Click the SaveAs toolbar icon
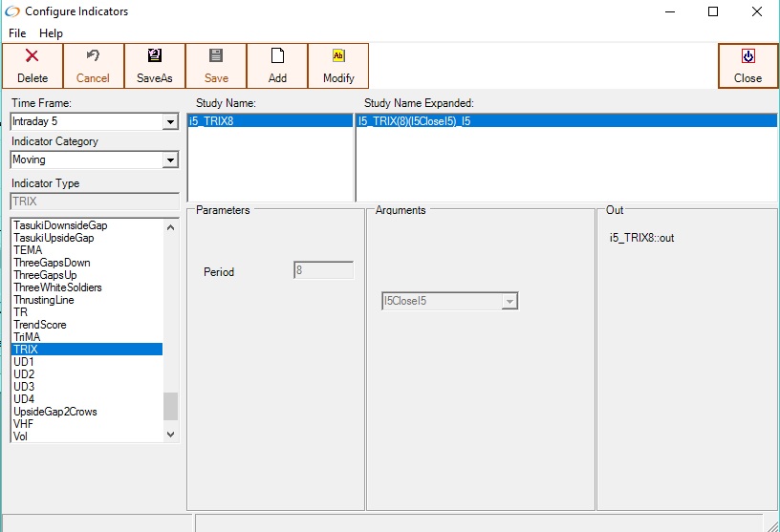The image size is (780, 532). [x=155, y=56]
